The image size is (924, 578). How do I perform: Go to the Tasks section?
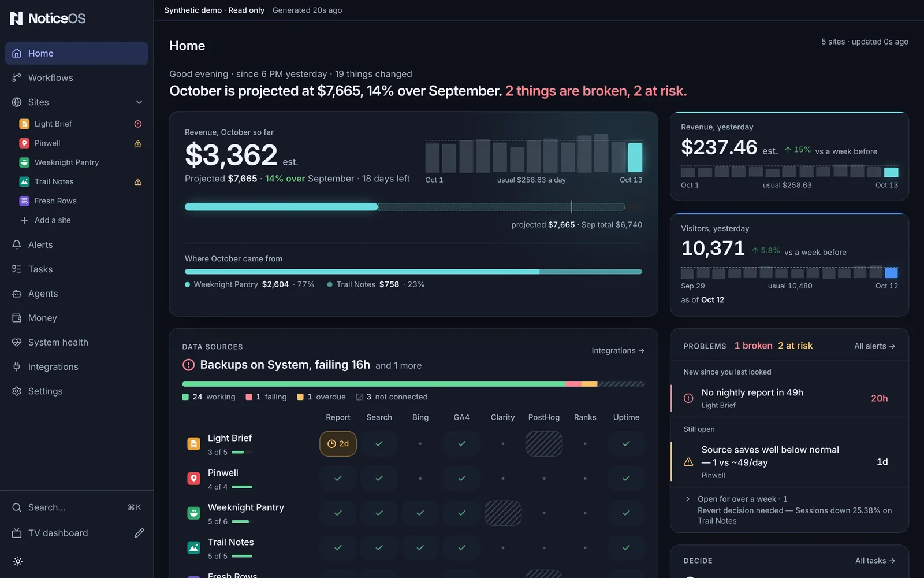[77, 269]
